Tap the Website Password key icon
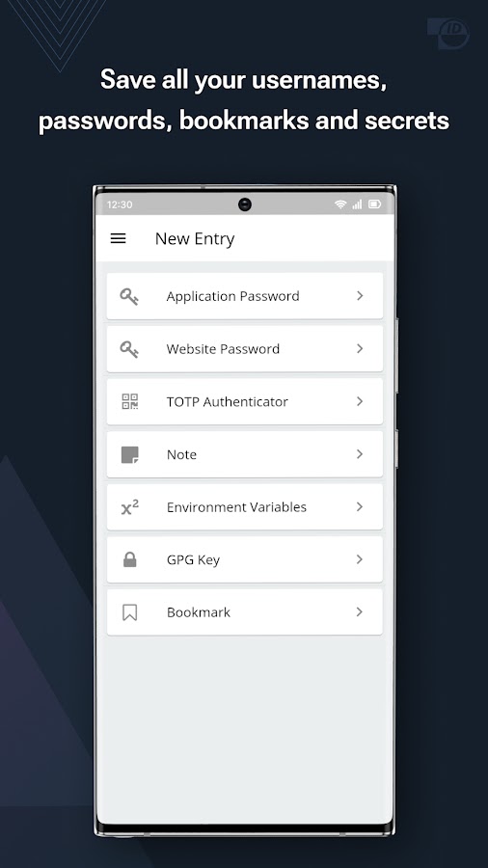This screenshot has width=488, height=868. (x=129, y=349)
